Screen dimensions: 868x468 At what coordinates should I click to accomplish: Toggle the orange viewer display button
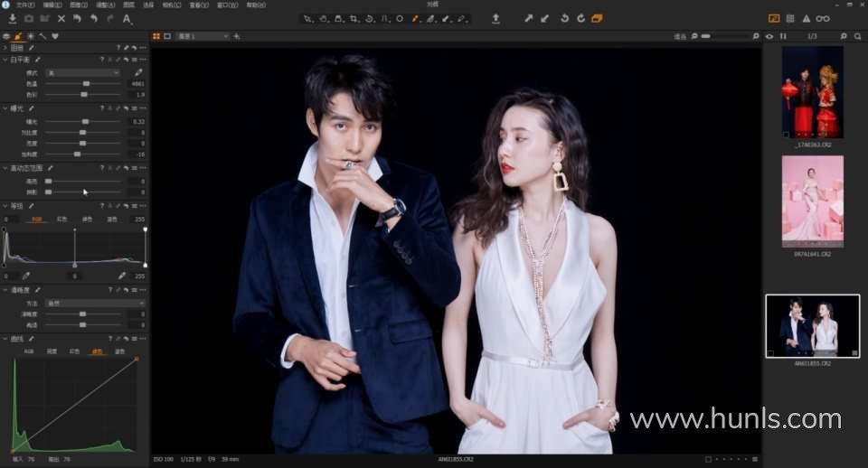[x=774, y=18]
